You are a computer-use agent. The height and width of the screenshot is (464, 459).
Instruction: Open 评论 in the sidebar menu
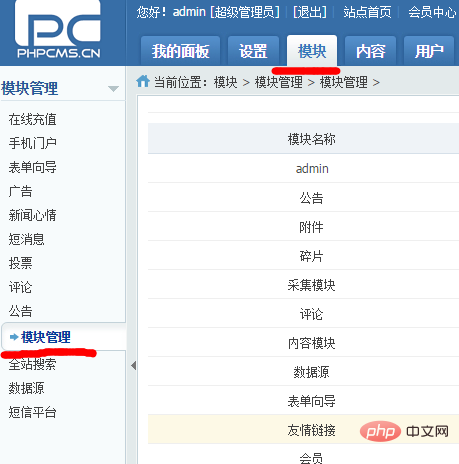click(21, 287)
